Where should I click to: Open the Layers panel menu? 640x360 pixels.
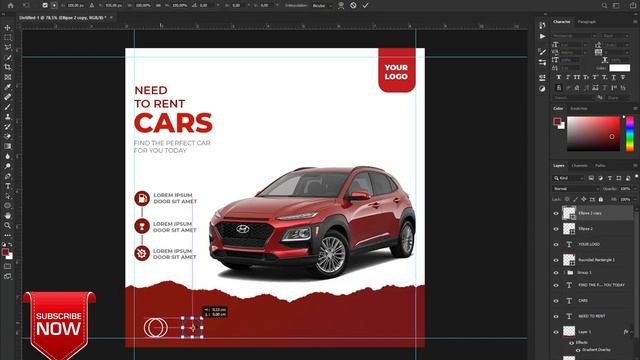tap(635, 165)
